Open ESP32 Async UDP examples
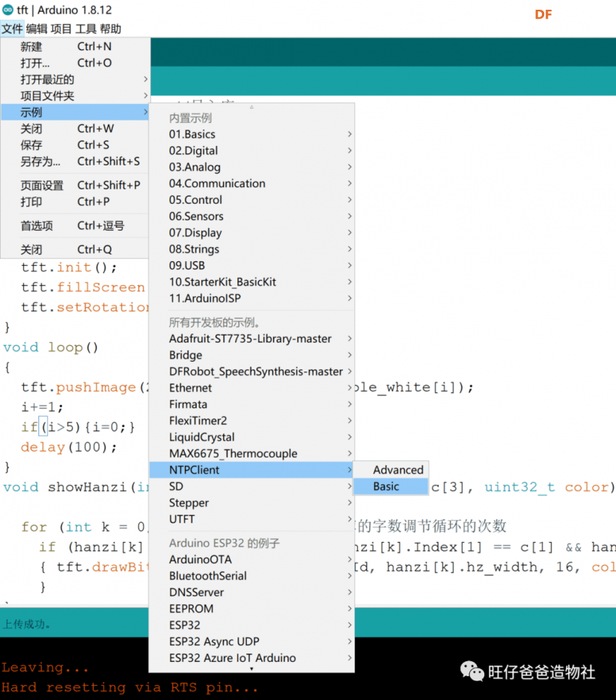616x700 pixels. [x=251, y=642]
